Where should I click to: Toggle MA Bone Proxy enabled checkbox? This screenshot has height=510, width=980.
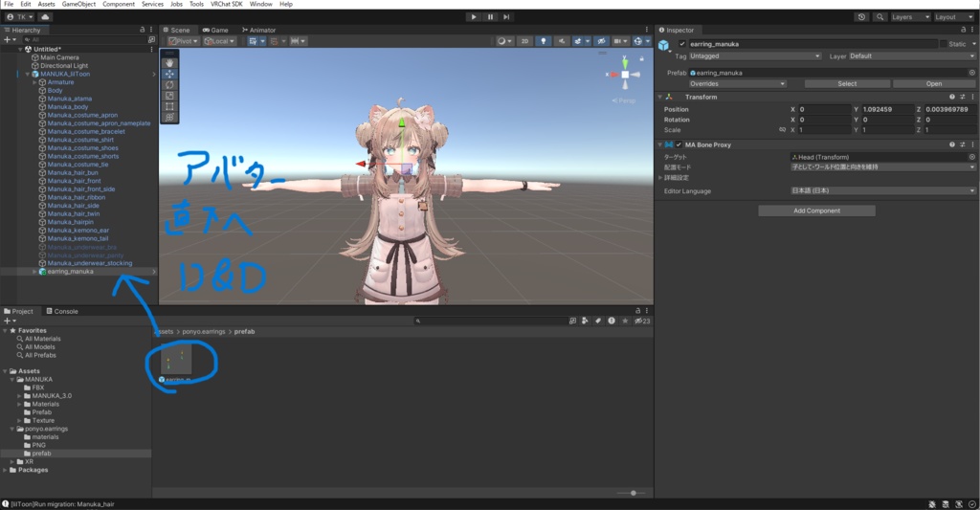point(679,144)
